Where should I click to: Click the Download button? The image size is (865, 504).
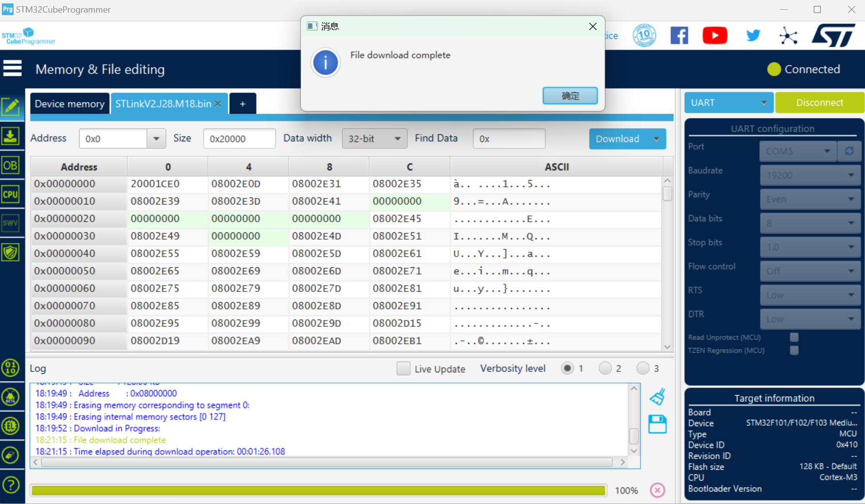coord(618,139)
